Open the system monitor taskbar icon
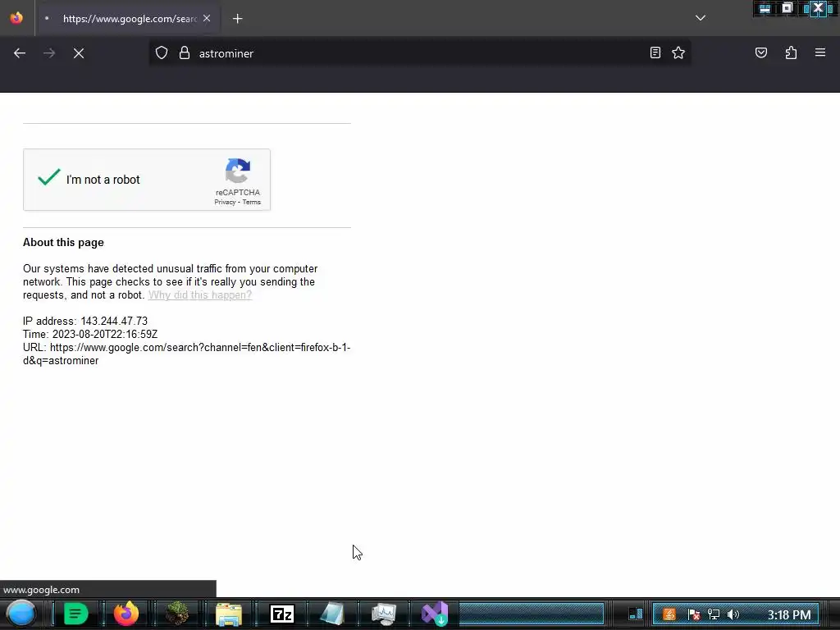This screenshot has height=630, width=840. [x=384, y=614]
